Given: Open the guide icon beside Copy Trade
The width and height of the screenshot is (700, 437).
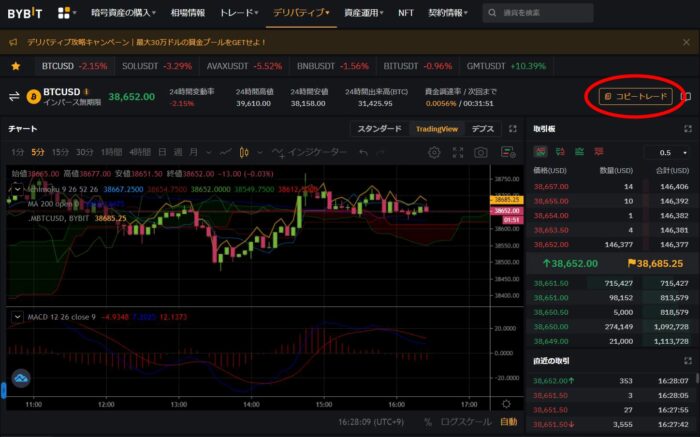Looking at the screenshot, I should [686, 96].
